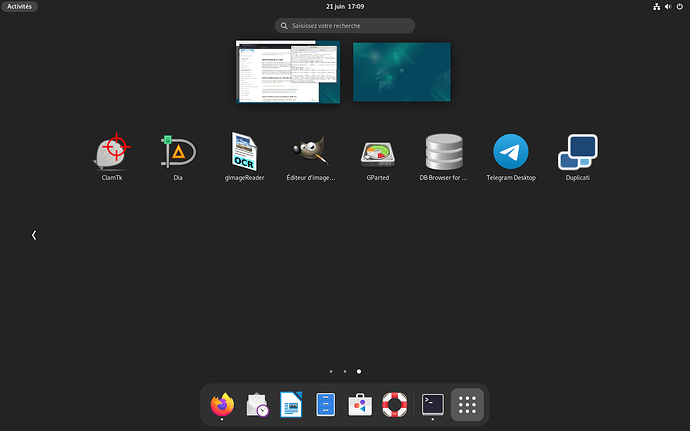Click the 'GParted' app label
The width and height of the screenshot is (690, 431).
click(378, 178)
